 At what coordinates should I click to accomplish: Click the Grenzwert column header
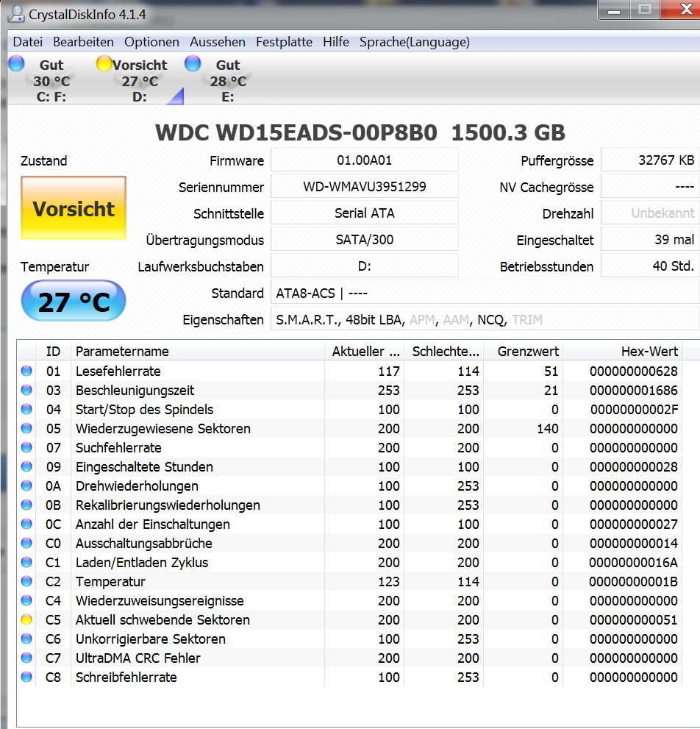524,352
